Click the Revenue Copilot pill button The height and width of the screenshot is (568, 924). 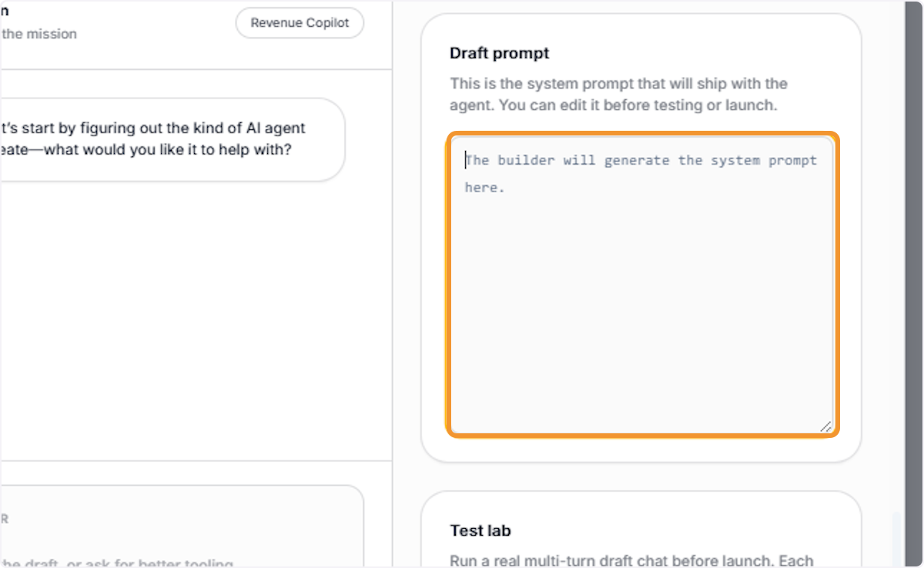pyautogui.click(x=300, y=23)
